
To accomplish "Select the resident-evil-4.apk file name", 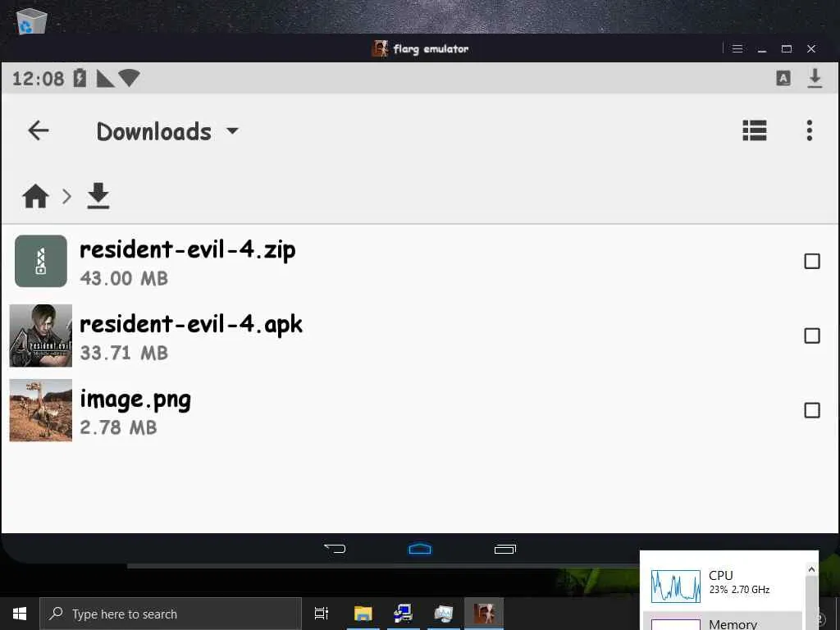I will [191, 325].
